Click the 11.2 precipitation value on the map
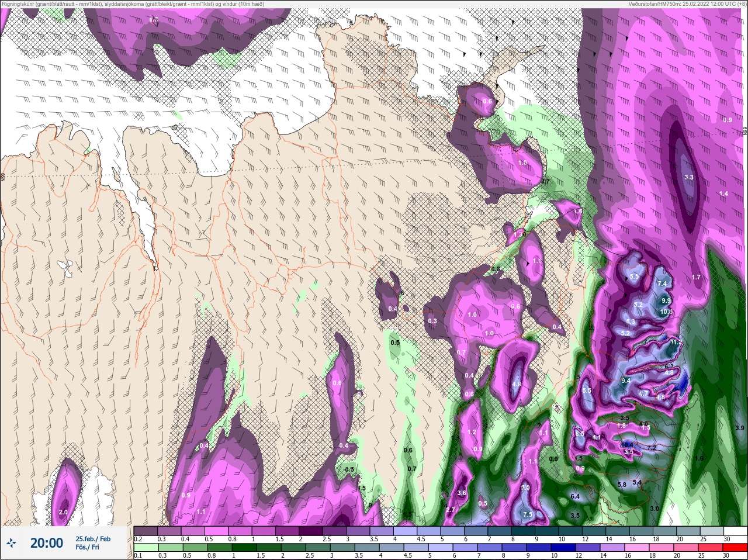The height and width of the screenshot is (560, 748). [x=676, y=342]
